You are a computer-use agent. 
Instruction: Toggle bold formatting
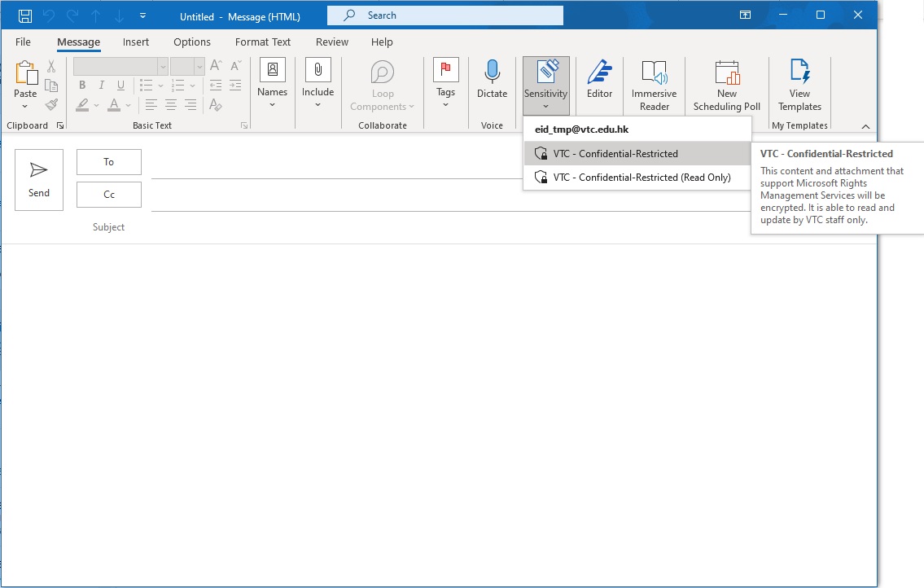coord(81,85)
